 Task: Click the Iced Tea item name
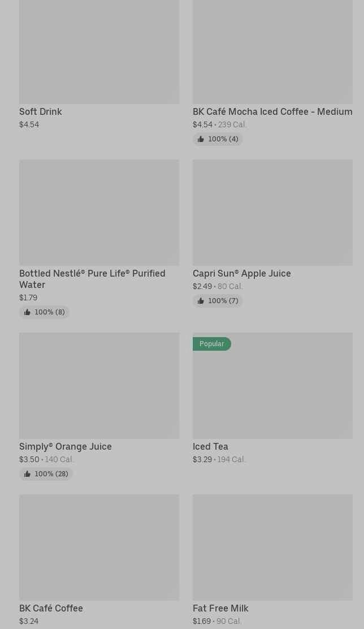210,446
